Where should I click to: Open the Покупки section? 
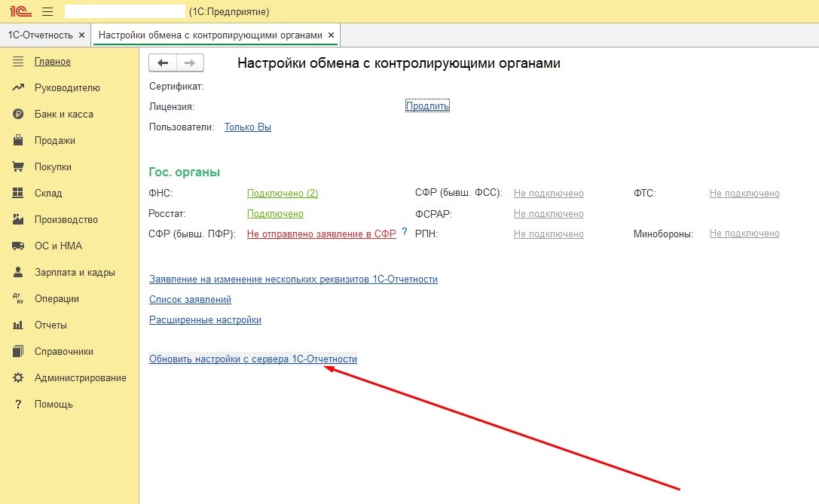[53, 166]
